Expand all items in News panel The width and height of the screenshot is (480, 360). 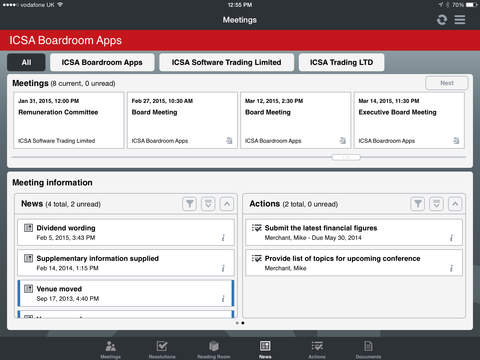click(x=208, y=204)
